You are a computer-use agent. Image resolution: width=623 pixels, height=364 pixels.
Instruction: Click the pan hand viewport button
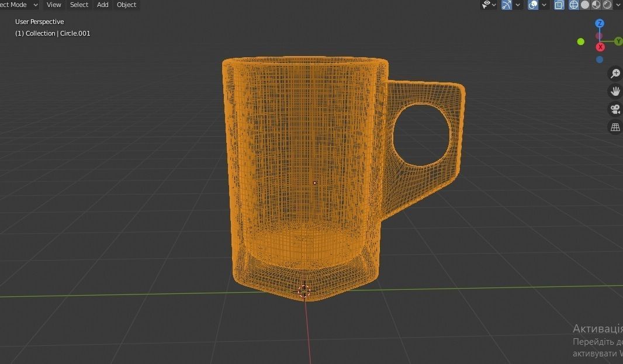coord(615,91)
